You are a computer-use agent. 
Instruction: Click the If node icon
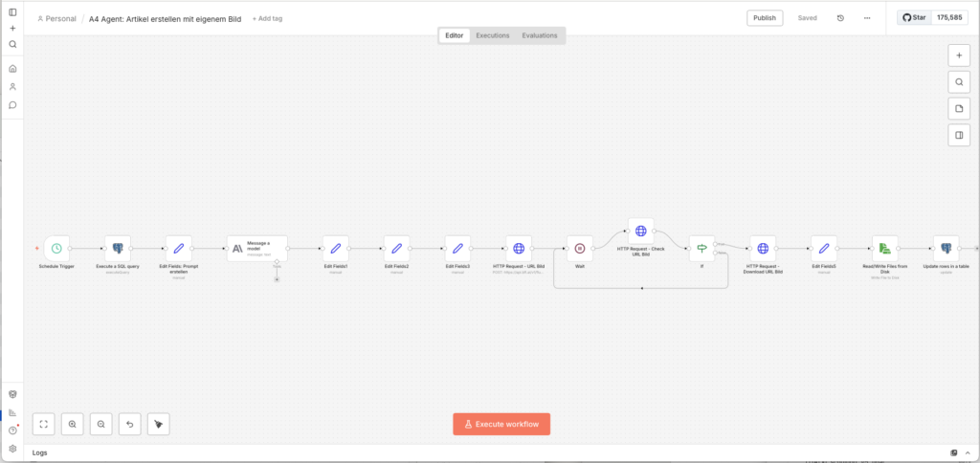pyautogui.click(x=702, y=249)
